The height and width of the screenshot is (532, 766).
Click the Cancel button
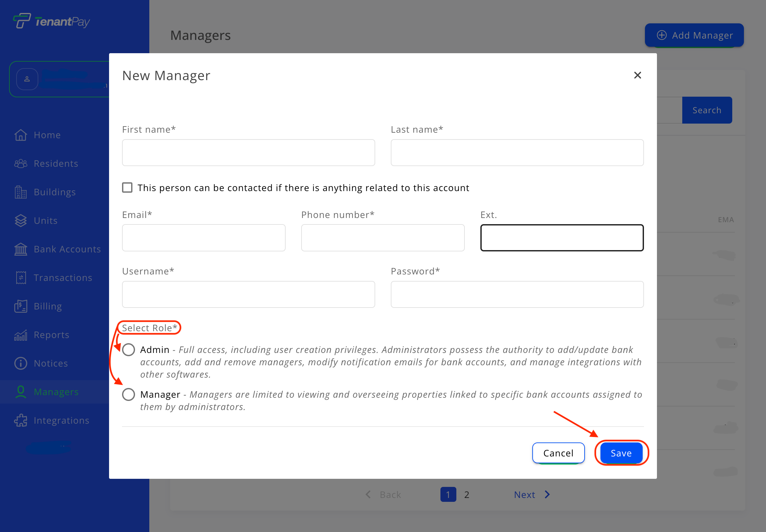pos(558,453)
